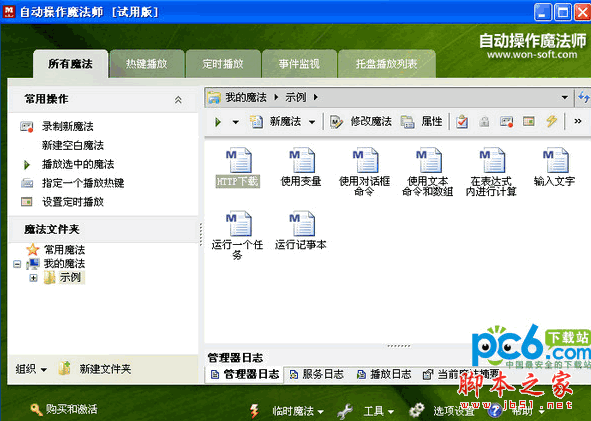Collapse the 我的魔法 tree node
This screenshot has width=591, height=421.
tap(17, 264)
